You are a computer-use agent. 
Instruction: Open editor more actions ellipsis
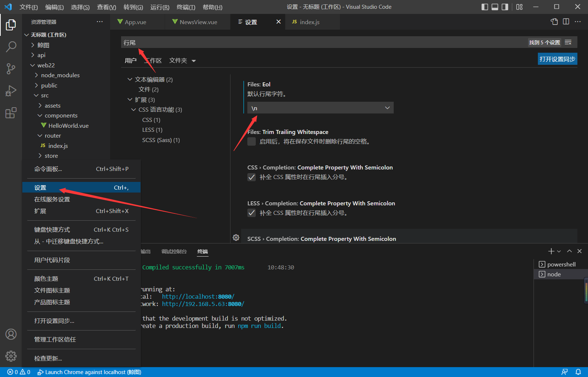coord(578,22)
